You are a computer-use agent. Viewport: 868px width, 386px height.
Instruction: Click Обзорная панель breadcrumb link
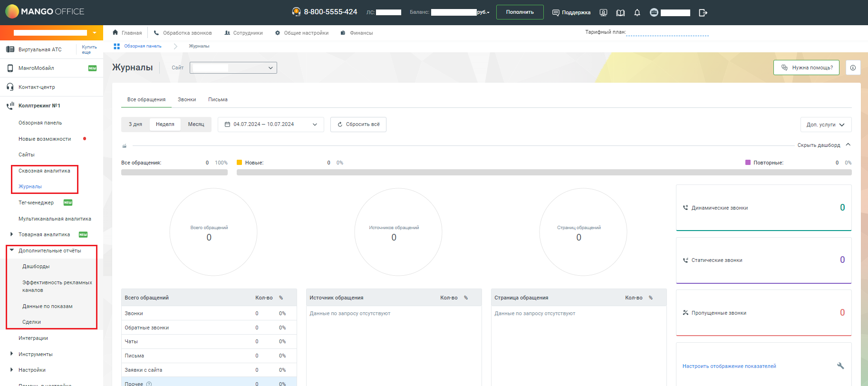143,46
